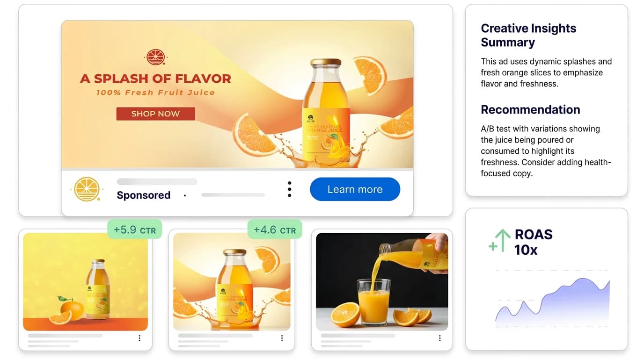This screenshot has height=359, width=644.
Task: Click the orange slice brand logo icon
Action: tap(87, 189)
